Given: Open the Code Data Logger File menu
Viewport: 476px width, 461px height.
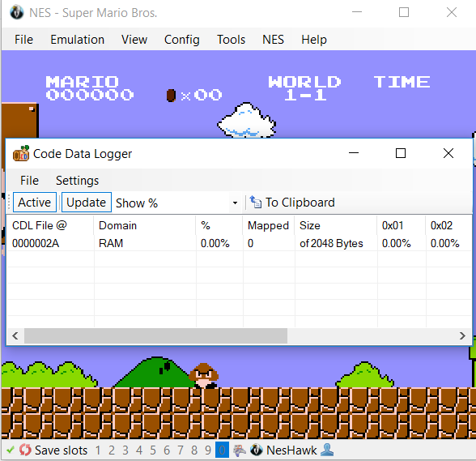Looking at the screenshot, I should (x=29, y=181).
